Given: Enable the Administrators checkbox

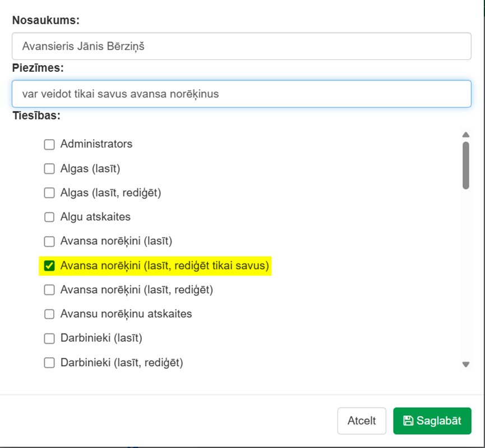Looking at the screenshot, I should 49,144.
